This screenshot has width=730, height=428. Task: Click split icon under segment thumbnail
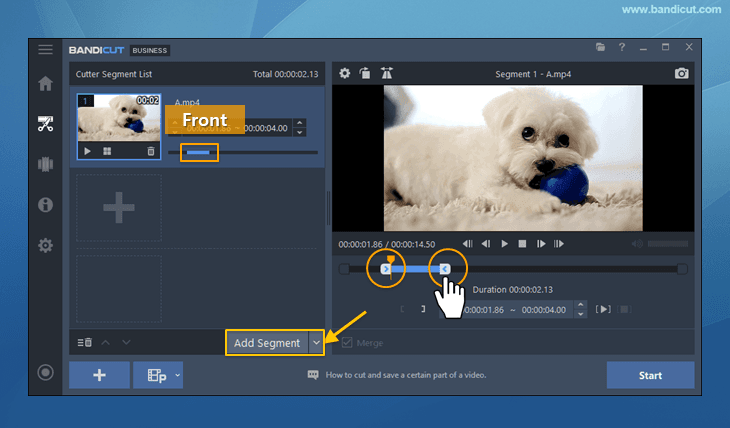(107, 151)
